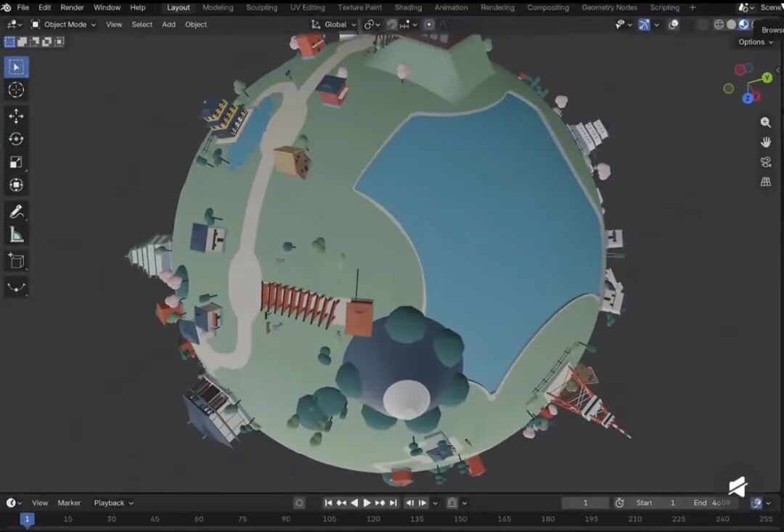The image size is (784, 532).
Task: Toggle auto keying record button
Action: click(299, 503)
